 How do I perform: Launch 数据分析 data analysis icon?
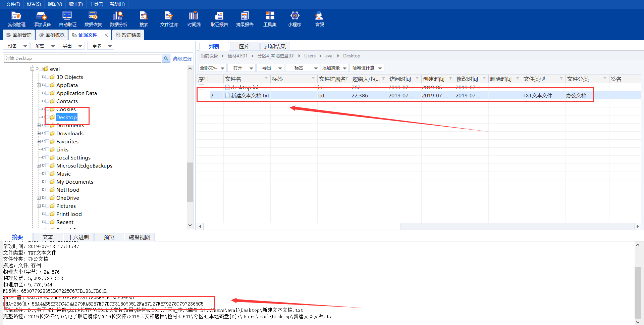pyautogui.click(x=118, y=19)
